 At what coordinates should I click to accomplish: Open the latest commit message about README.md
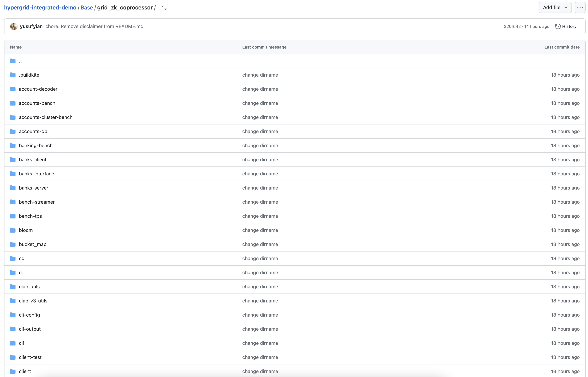pyautogui.click(x=94, y=27)
